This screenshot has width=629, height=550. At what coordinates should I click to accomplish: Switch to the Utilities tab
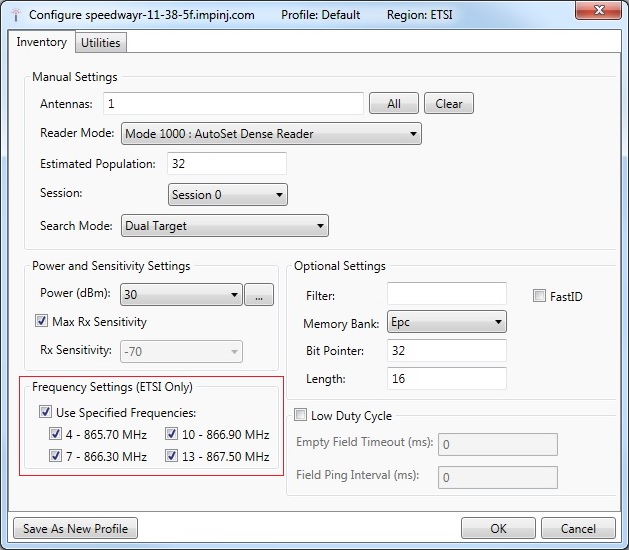tap(101, 43)
